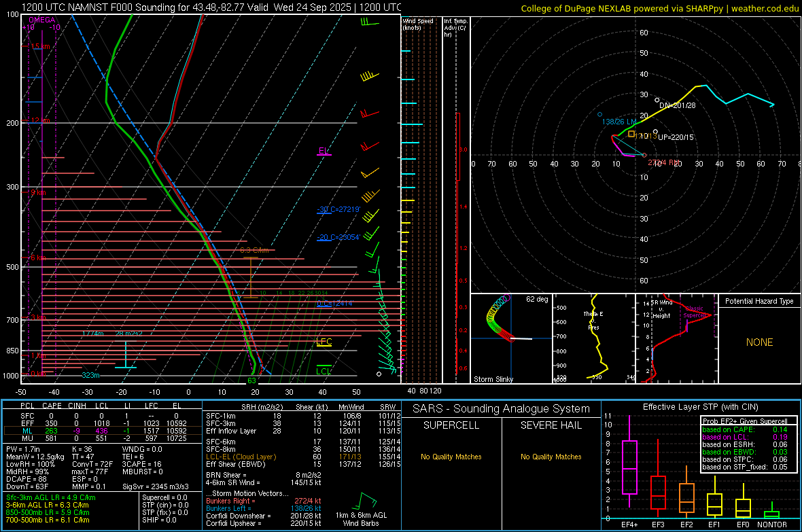This screenshot has height=532, width=802.
Task: Click the Storm Slinky circles diagram
Action: click(500, 317)
